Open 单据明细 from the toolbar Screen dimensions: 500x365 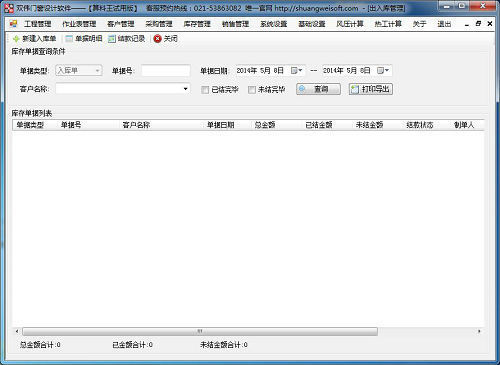tap(84, 39)
